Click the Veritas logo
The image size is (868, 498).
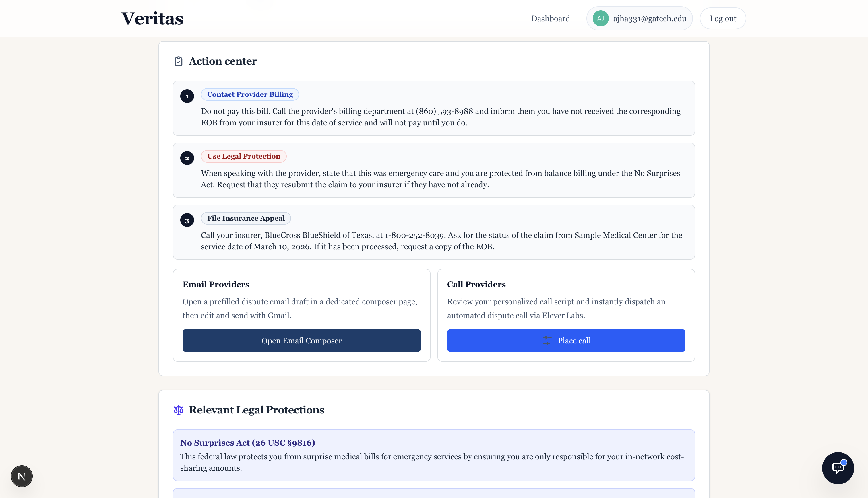coord(152,18)
